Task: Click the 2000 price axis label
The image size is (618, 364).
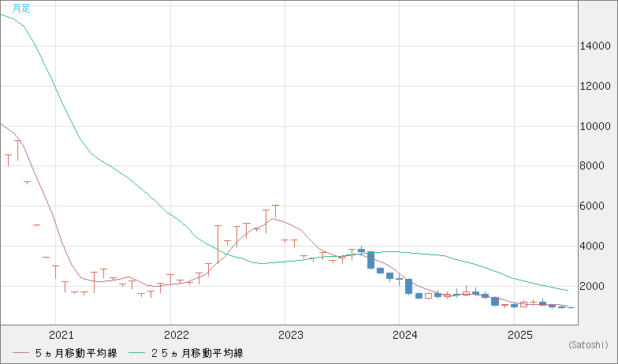Action: click(x=593, y=287)
